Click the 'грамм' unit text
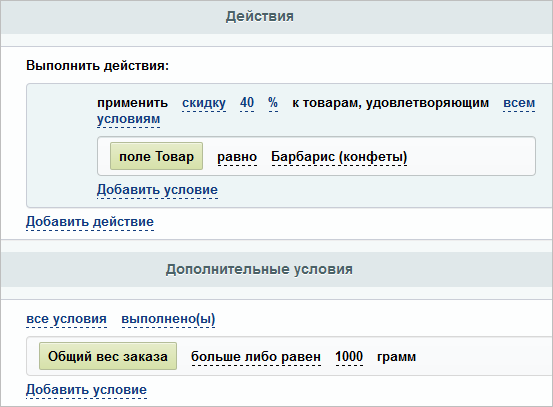553x407 pixels. pos(397,357)
